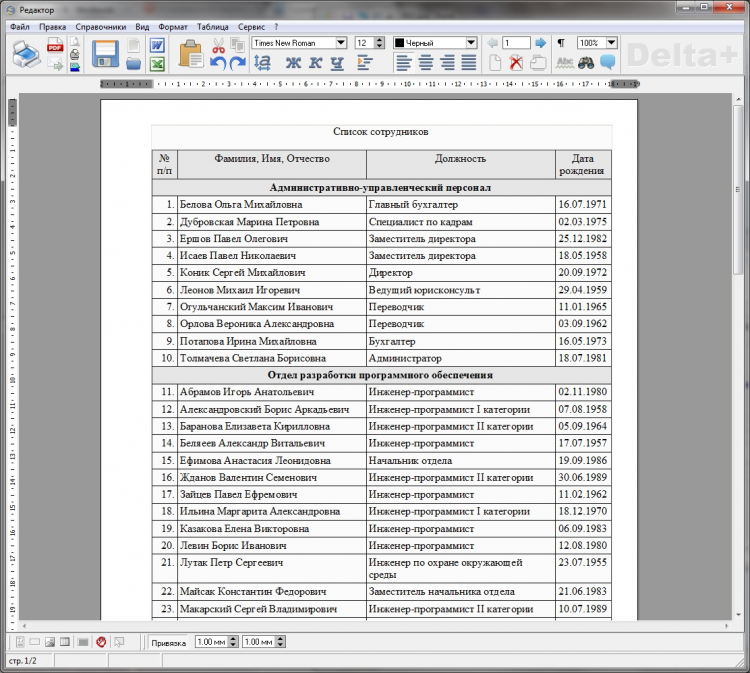Search with the binoculars icon
The image size is (750, 673).
coord(586,63)
